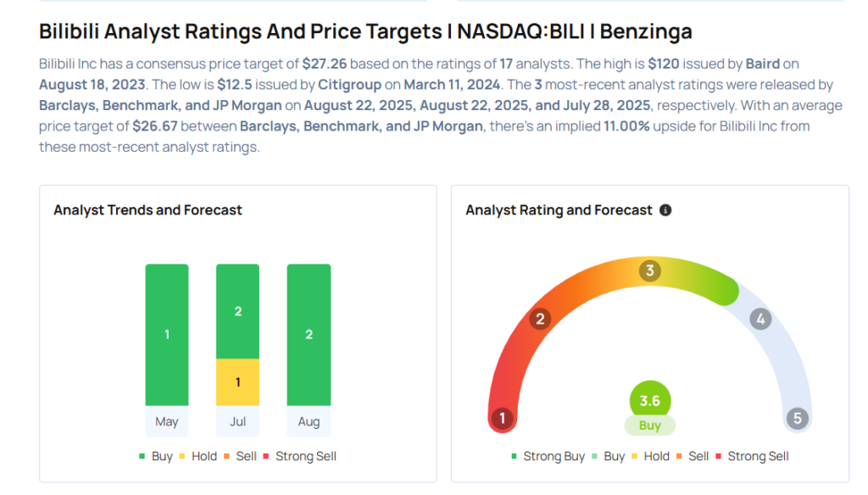
Task: Click the Analyst Rating info icon
Action: click(665, 210)
